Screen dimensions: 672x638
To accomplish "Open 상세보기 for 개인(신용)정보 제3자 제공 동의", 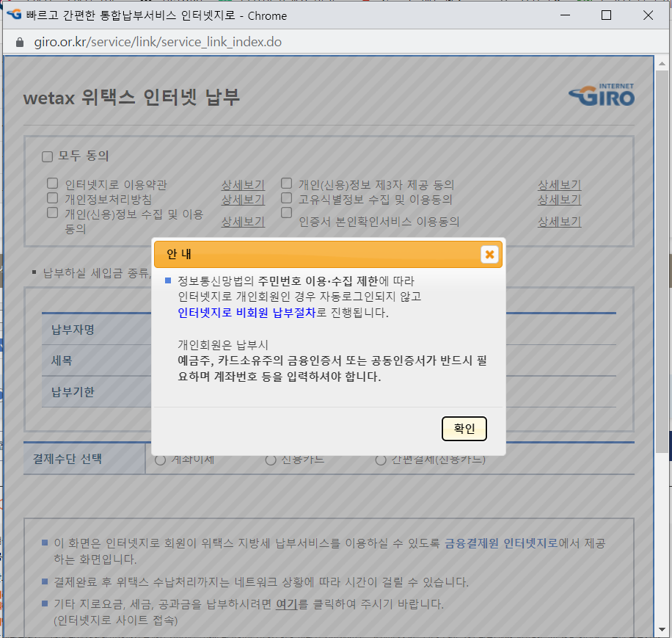I will [559, 185].
